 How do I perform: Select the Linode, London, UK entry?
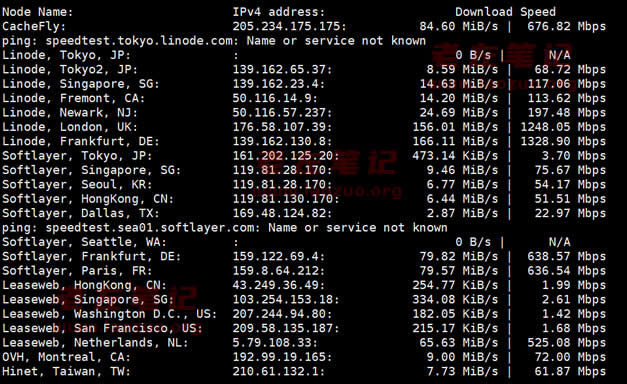coord(70,127)
